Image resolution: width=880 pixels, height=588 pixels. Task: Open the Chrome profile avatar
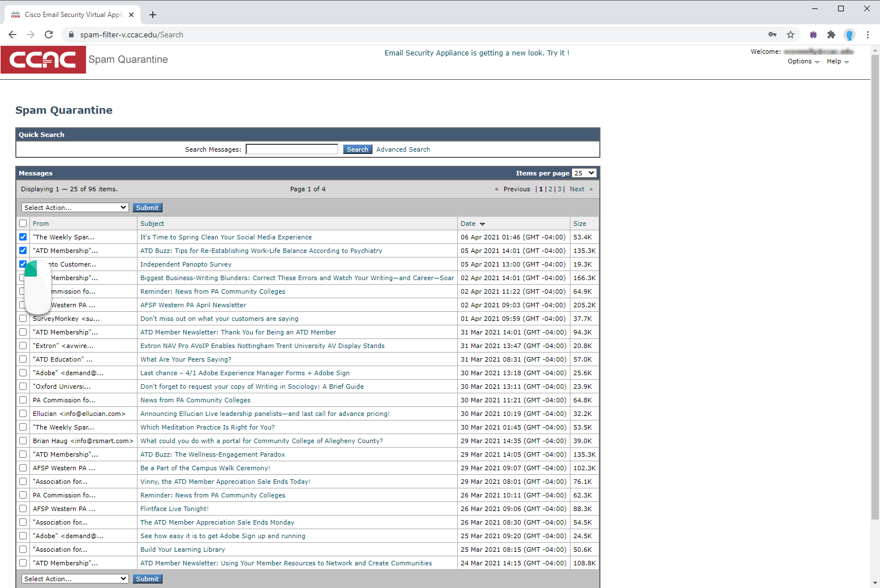tap(849, 35)
